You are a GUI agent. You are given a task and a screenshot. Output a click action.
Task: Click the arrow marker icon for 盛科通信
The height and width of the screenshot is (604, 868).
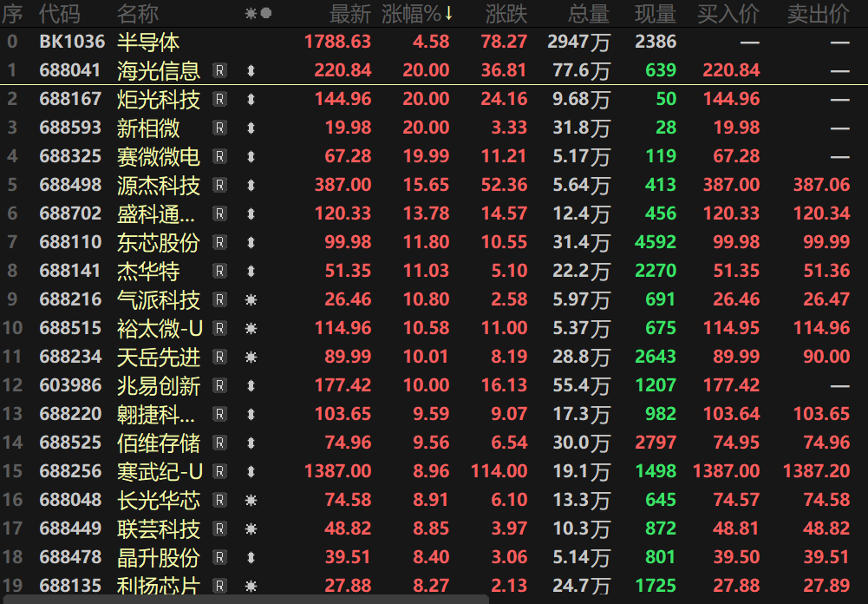[x=251, y=213]
